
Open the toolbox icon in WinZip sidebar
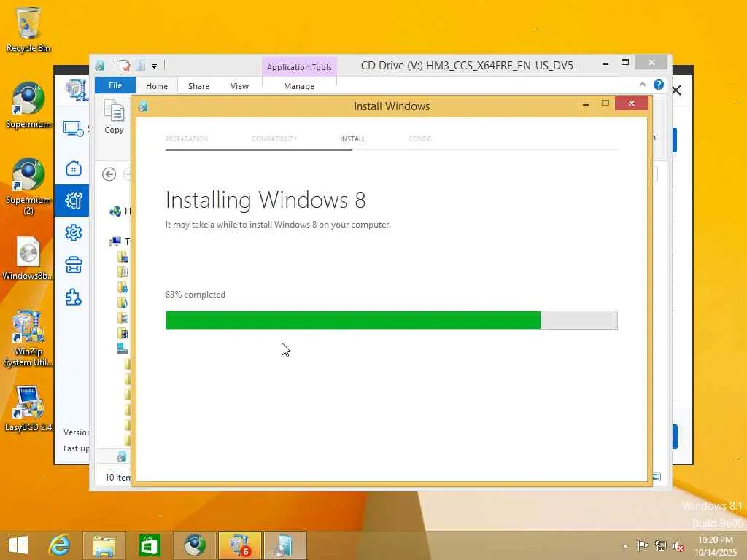coord(74,265)
